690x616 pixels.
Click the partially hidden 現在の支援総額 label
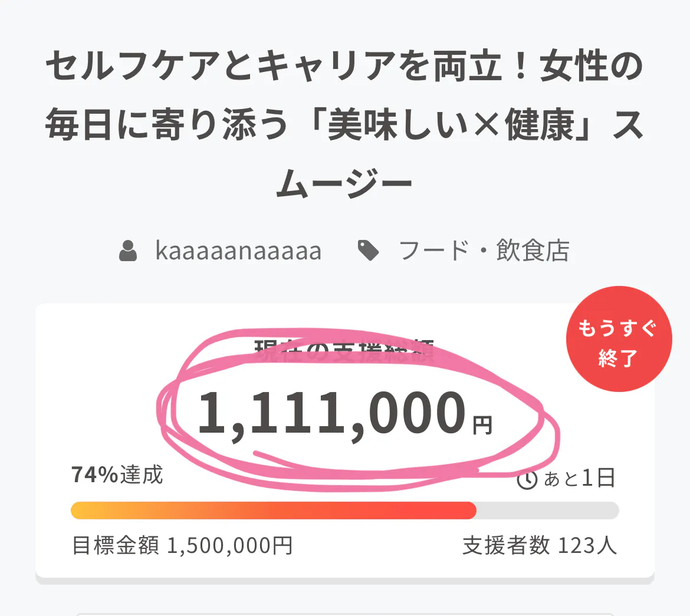tap(344, 351)
